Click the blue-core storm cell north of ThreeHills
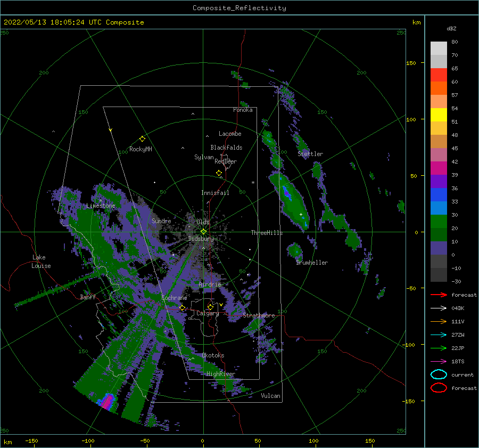The image size is (479, 448). (x=290, y=200)
